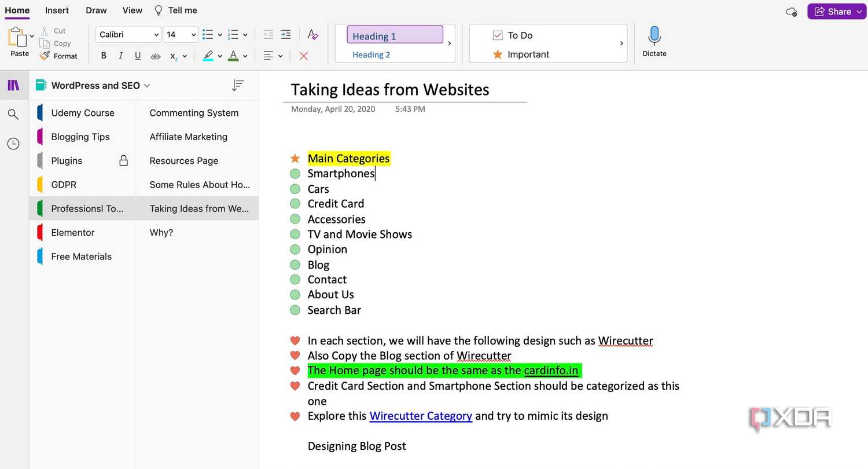This screenshot has height=469, width=868.
Task: Open the font size 14 dropdown
Action: (x=181, y=35)
